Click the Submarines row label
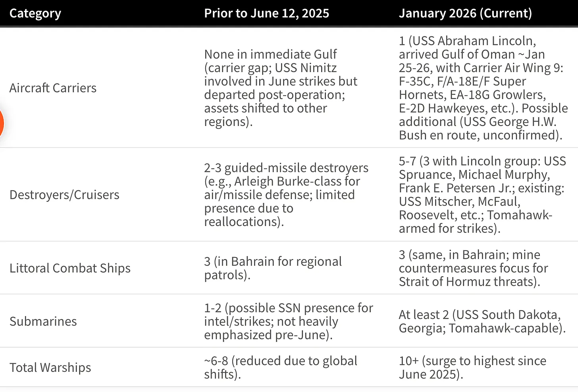Viewport: 578px width, 392px height. (x=43, y=321)
